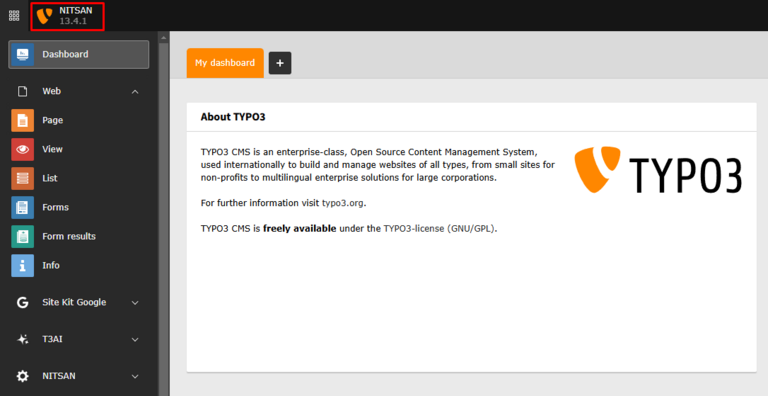Click the About TYPO3 widget heading

point(233,117)
